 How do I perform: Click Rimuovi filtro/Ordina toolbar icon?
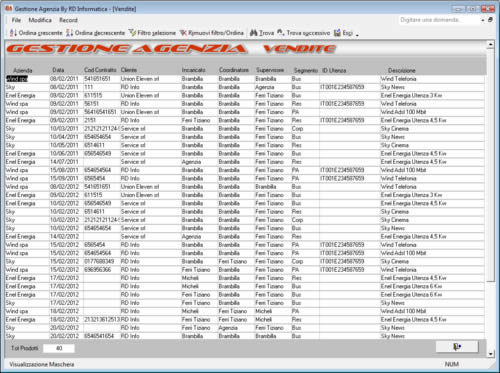coord(183,33)
